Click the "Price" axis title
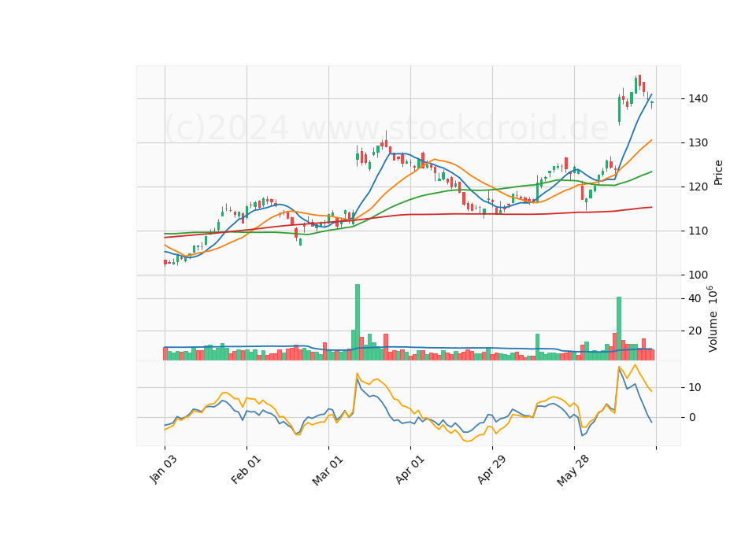Screen dimensions: 756x543 point(718,172)
